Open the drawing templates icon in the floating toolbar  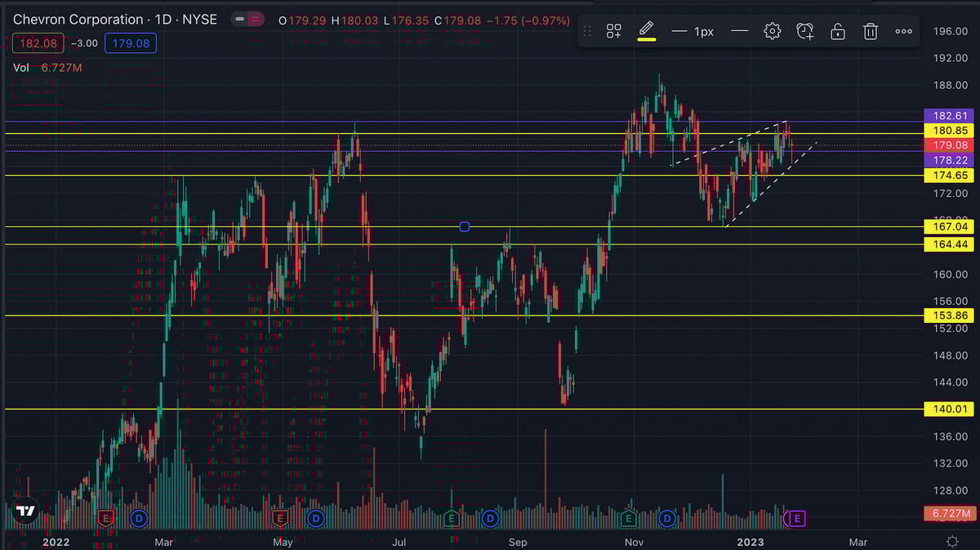click(613, 31)
